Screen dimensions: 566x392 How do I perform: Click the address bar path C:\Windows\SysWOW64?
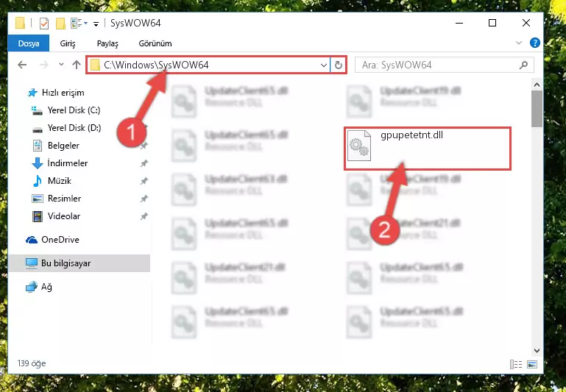pos(156,65)
